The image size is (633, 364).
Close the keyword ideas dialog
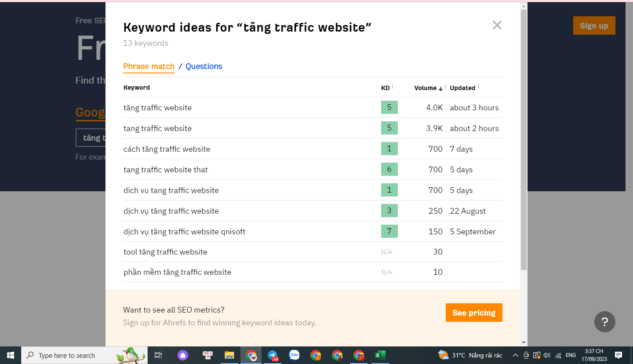click(x=497, y=25)
